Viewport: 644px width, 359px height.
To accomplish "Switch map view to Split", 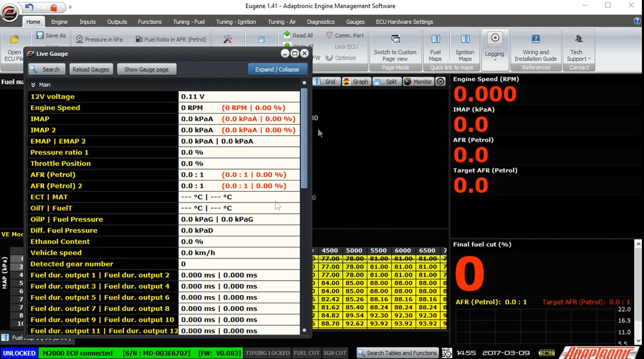I will click(386, 82).
